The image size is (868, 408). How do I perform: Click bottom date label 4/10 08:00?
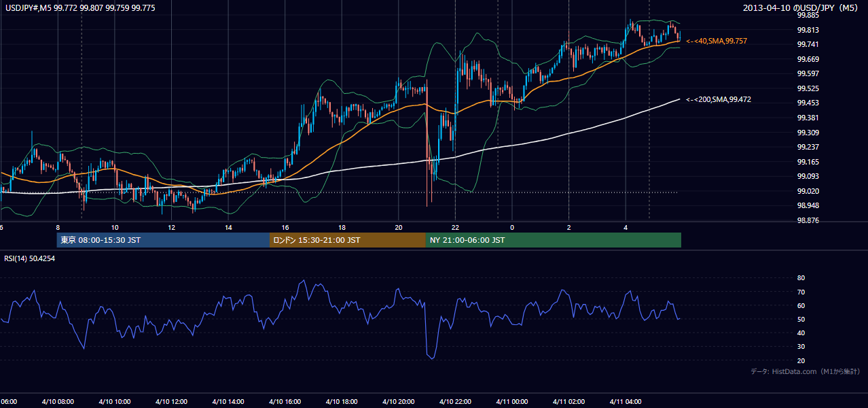(58, 401)
